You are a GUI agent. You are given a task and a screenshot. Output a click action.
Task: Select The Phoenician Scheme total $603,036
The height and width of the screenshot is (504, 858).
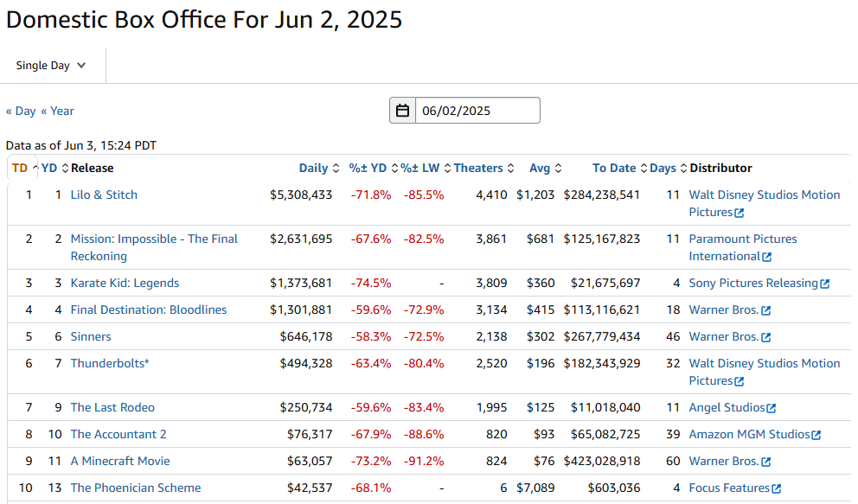click(614, 488)
